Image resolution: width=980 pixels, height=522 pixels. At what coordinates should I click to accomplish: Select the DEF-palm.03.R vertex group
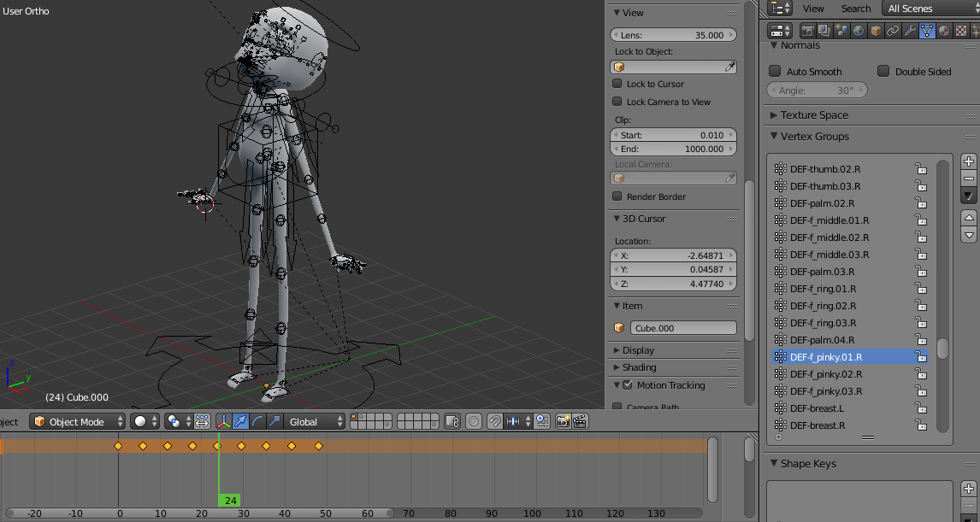pos(822,272)
